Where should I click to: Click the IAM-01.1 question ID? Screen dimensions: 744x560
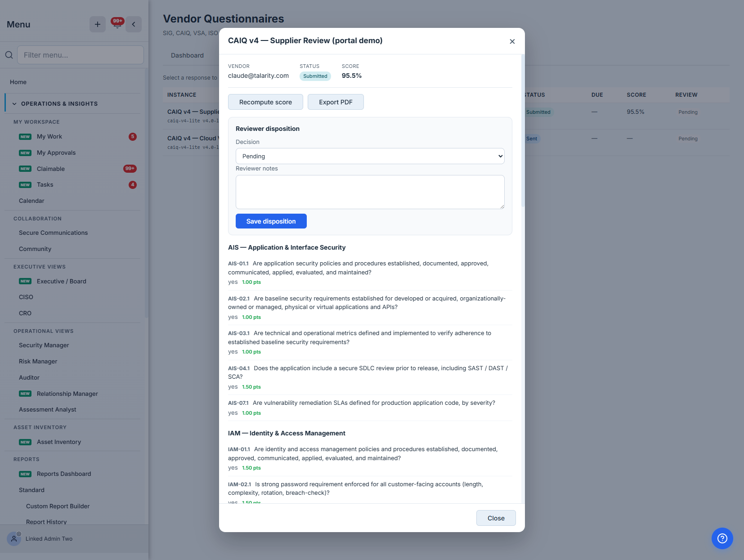coord(239,449)
